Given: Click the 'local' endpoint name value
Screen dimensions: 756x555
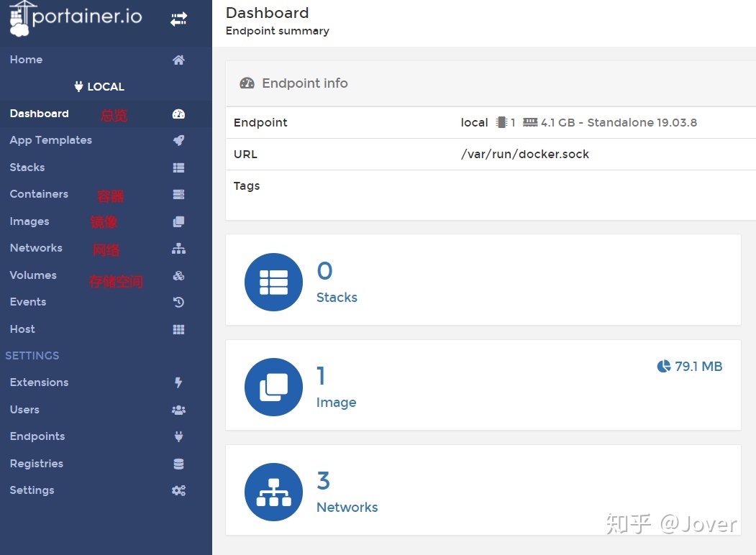Looking at the screenshot, I should tap(475, 122).
